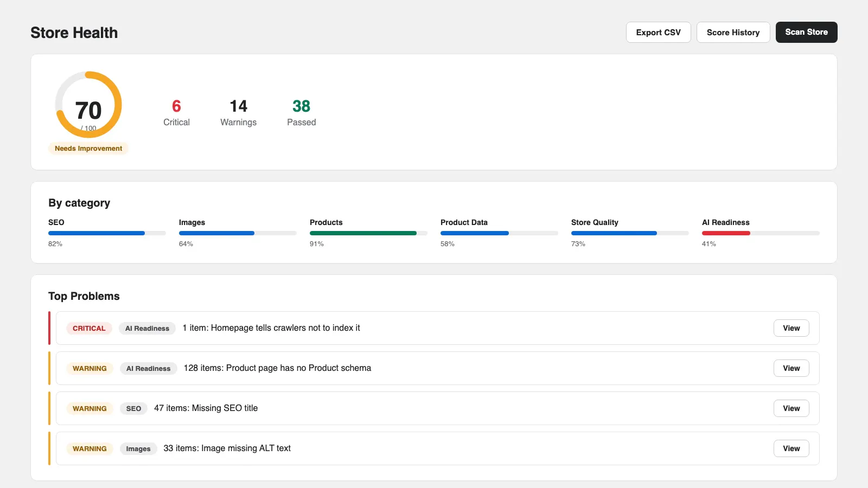Image resolution: width=868 pixels, height=488 pixels.
Task: Click the Top Problems heading
Action: pyautogui.click(x=84, y=296)
